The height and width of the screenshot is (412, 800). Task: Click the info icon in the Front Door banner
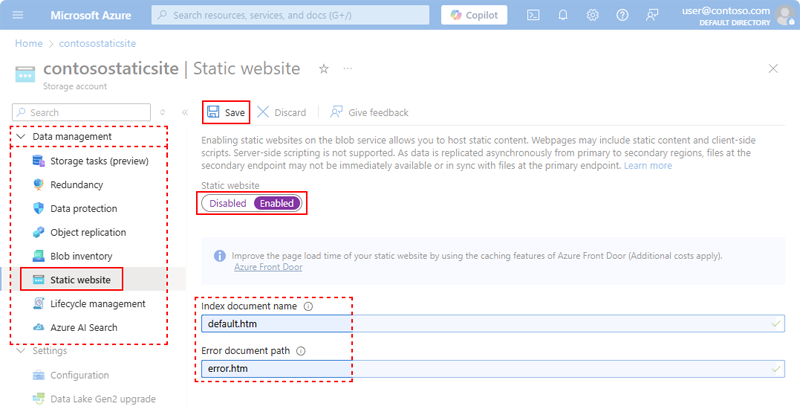coord(220,255)
